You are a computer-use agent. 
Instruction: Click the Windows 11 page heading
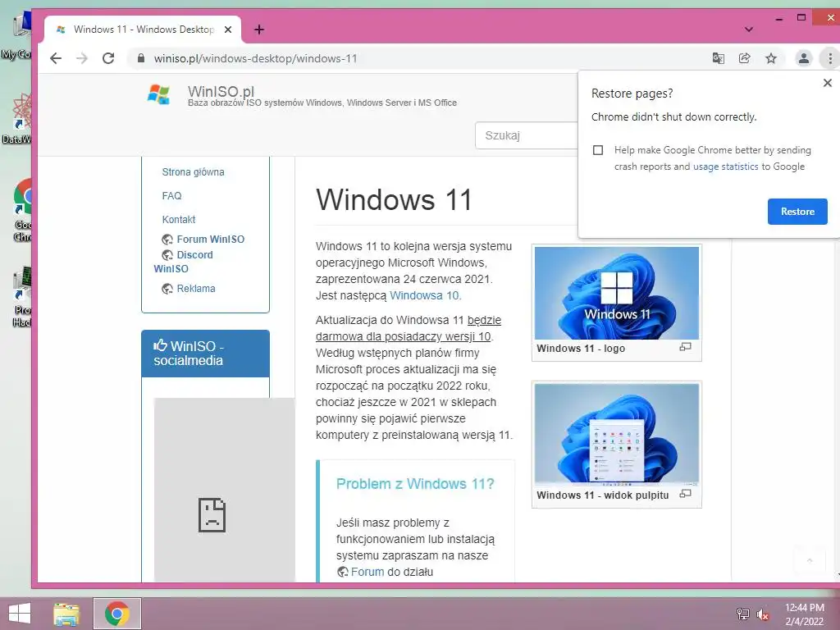tap(395, 200)
